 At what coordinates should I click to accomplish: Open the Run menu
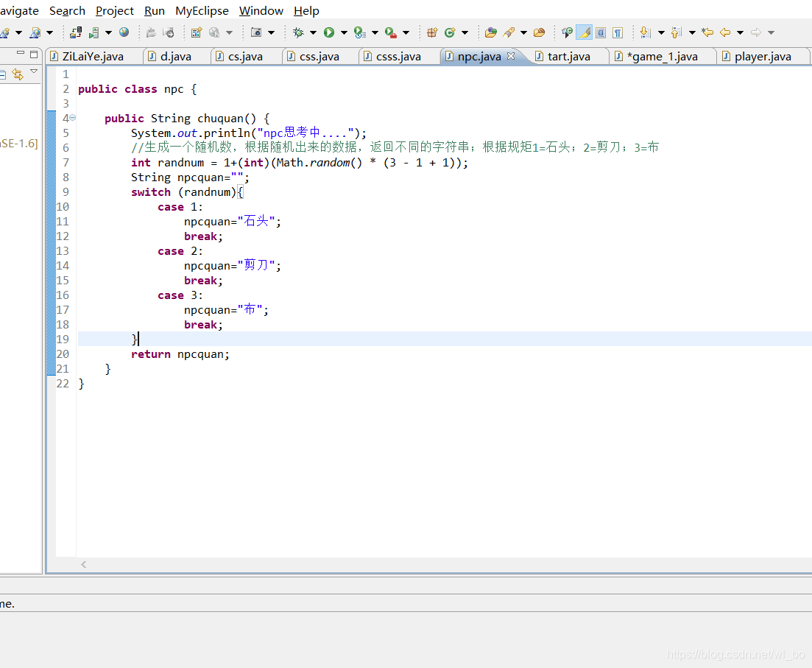point(155,11)
